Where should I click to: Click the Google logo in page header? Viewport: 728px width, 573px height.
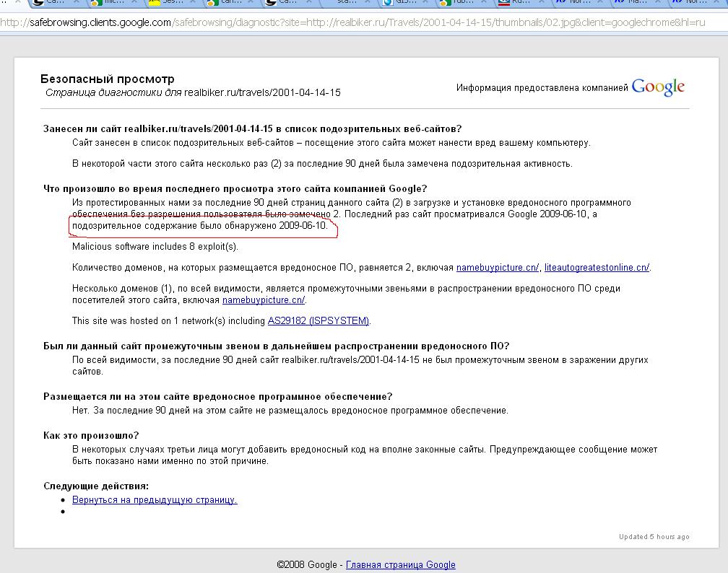click(657, 87)
